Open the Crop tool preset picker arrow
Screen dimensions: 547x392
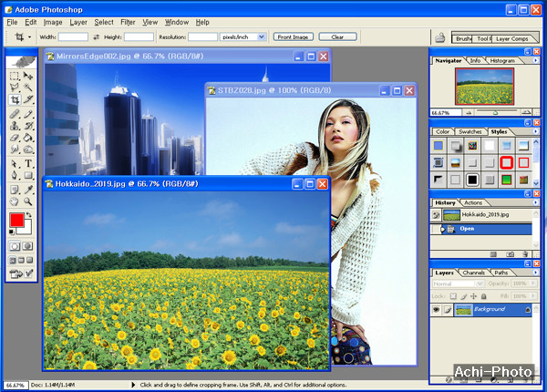tap(31, 36)
